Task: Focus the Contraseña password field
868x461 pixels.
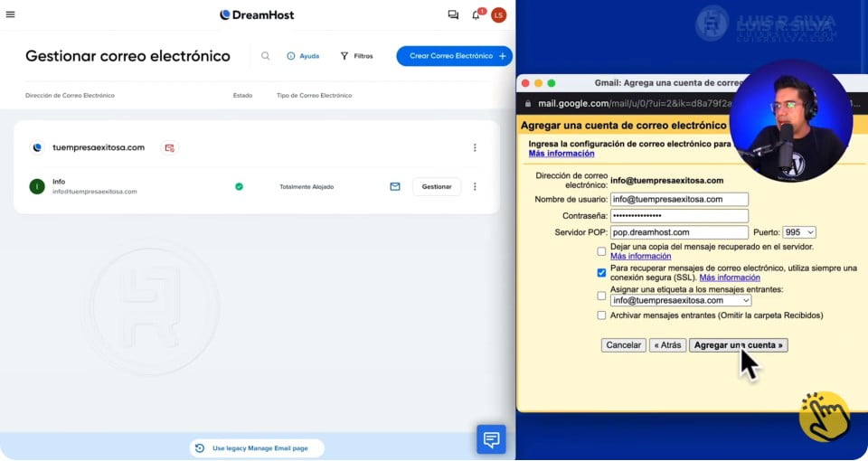Action: 679,216
